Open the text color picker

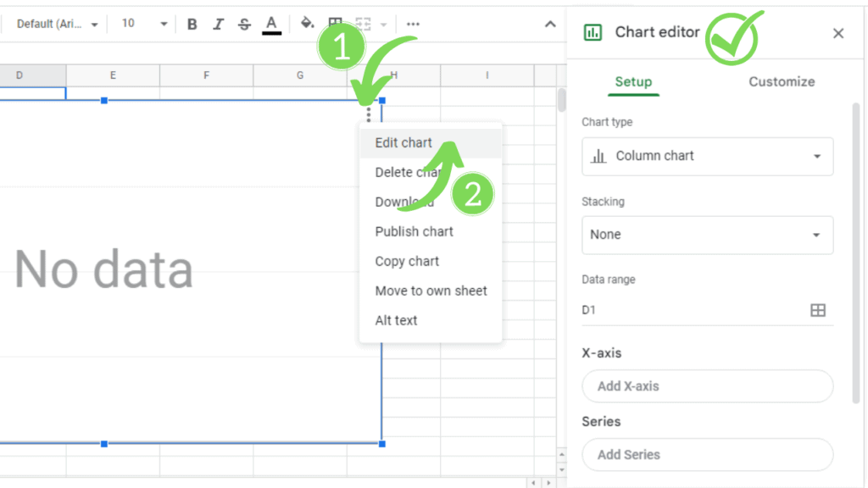(x=271, y=24)
